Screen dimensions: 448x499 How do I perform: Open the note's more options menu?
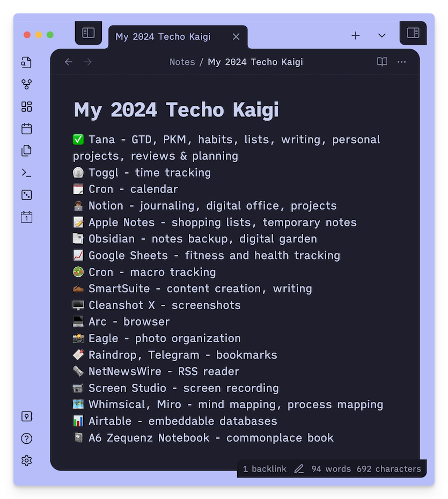click(x=401, y=62)
